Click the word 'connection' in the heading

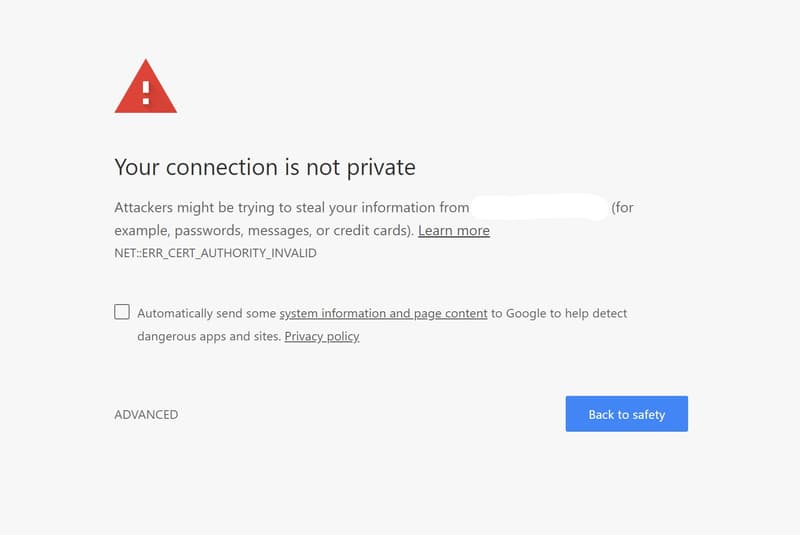tap(221, 167)
